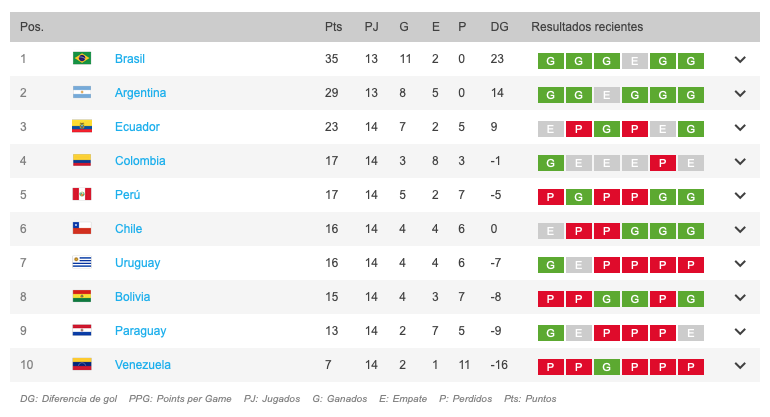Click the Venezuela flag icon
Viewport: 770px width, 417px height.
coord(82,365)
